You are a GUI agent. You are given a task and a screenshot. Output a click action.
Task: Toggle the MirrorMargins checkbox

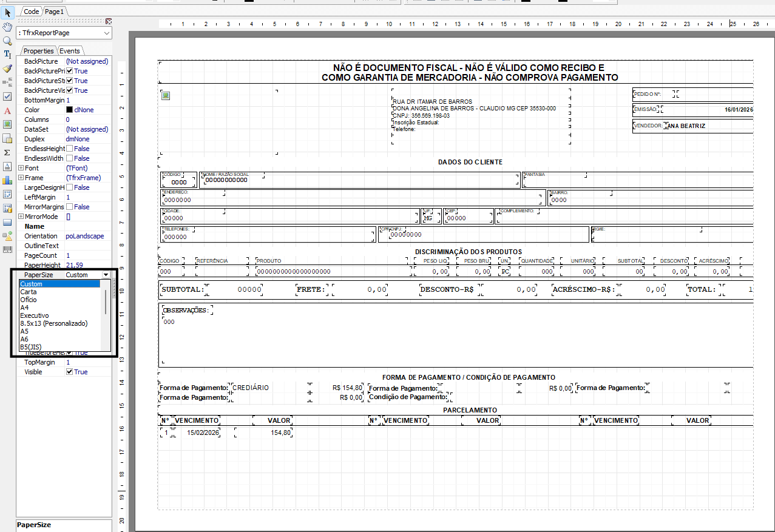point(70,207)
